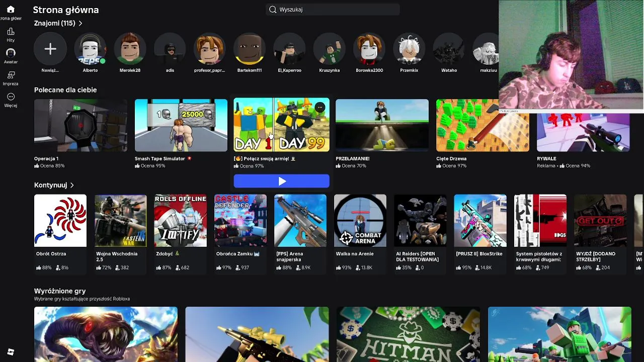Open Impreza party icon in sidebar
Viewport: 644px width, 362px height.
[11, 75]
